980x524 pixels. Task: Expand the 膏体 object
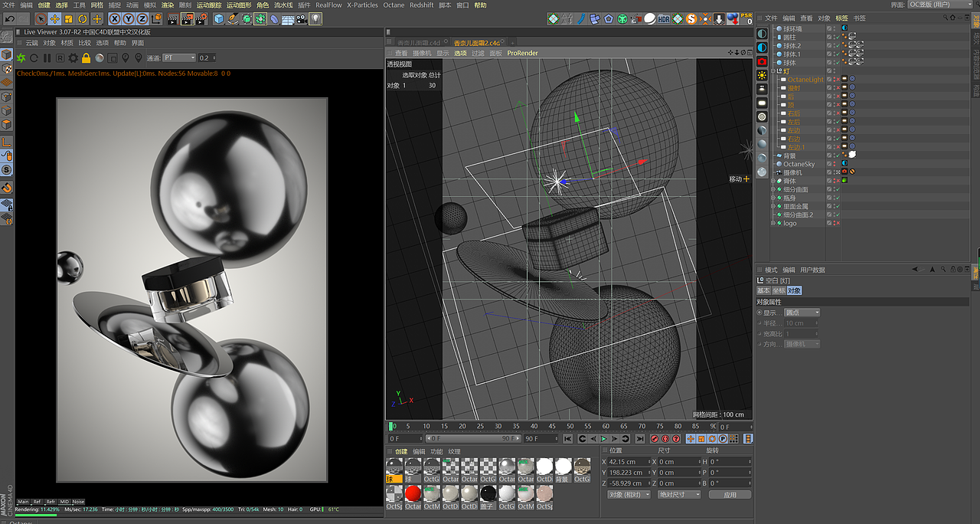(773, 181)
